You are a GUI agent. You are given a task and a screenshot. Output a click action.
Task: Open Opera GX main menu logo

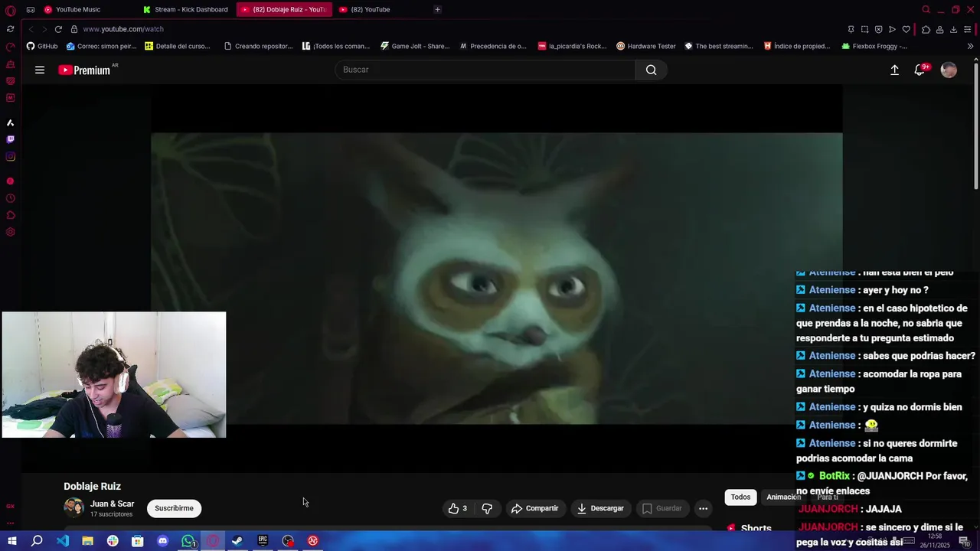tap(10, 10)
